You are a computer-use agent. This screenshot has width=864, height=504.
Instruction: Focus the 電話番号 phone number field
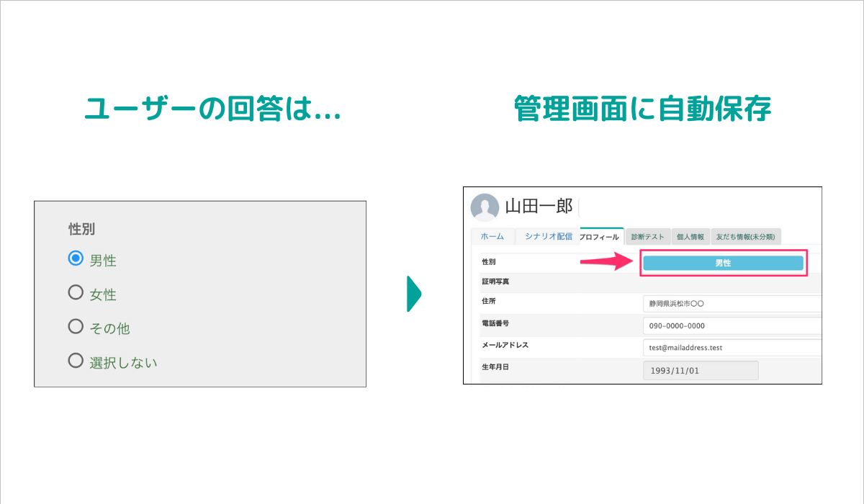pos(732,326)
